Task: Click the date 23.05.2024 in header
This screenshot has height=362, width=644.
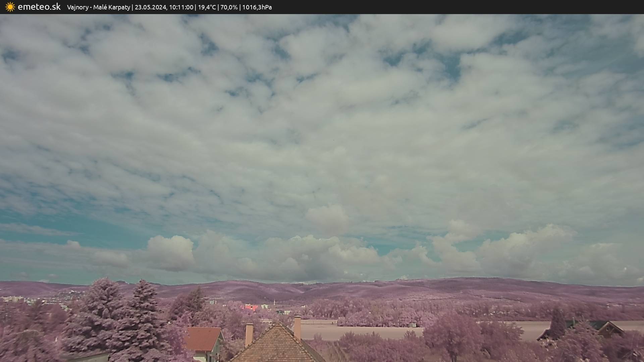Action: pos(150,7)
